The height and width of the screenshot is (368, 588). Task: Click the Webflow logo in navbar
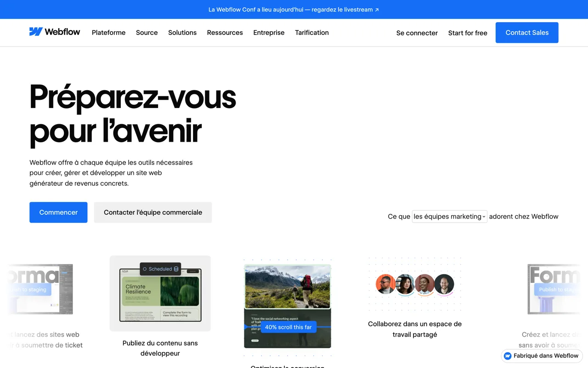pyautogui.click(x=55, y=32)
